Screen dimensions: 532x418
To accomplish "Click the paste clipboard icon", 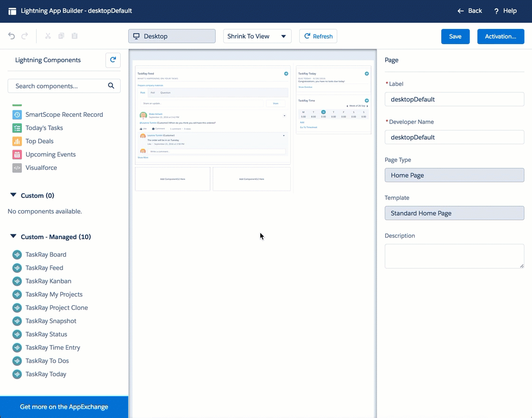I will tap(75, 36).
